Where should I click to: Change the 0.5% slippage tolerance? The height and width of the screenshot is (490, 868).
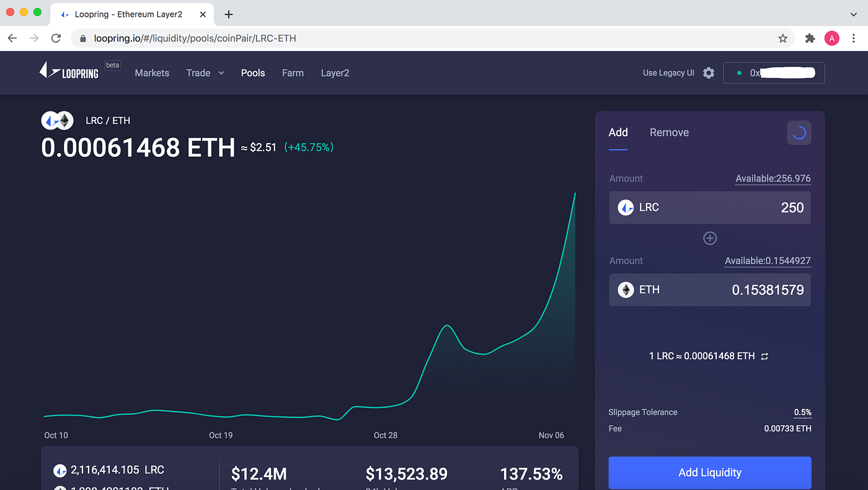[x=802, y=413]
